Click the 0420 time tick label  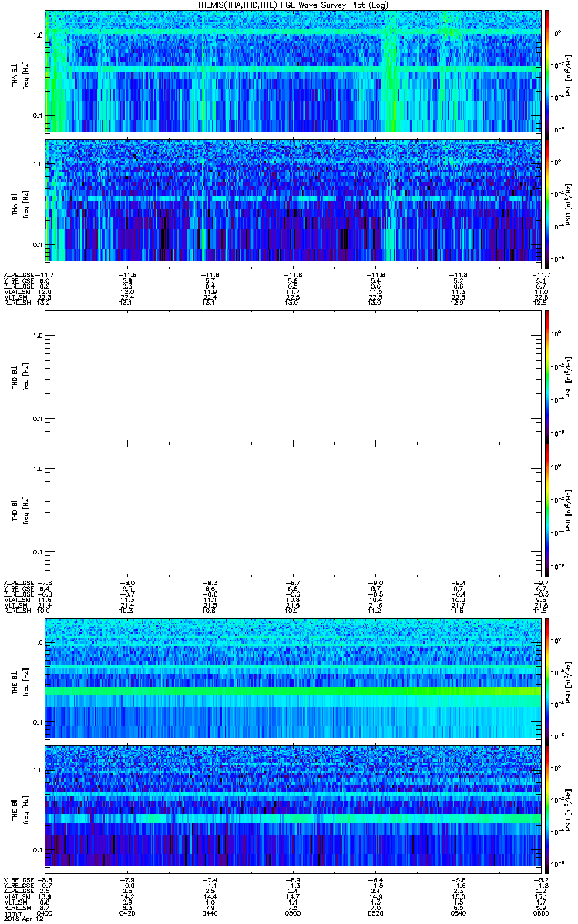pyautogui.click(x=128, y=912)
